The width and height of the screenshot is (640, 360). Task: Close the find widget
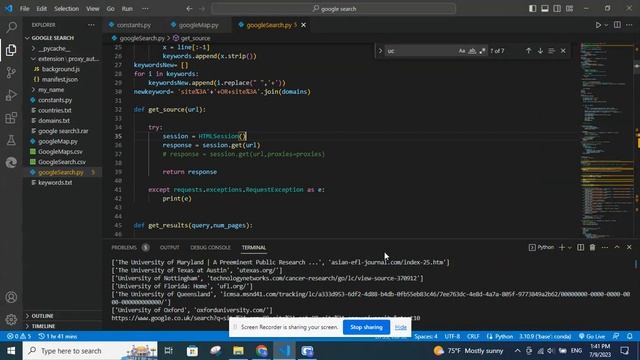point(563,51)
